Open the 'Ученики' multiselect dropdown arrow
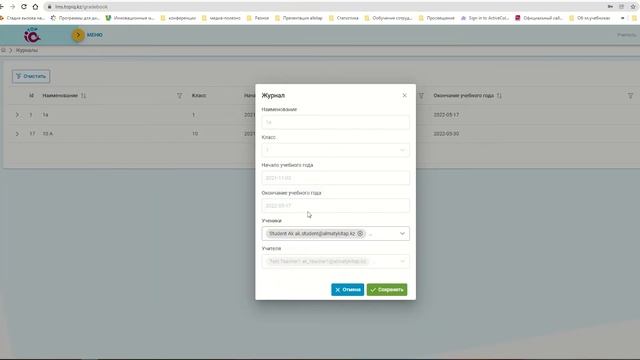 [x=402, y=233]
